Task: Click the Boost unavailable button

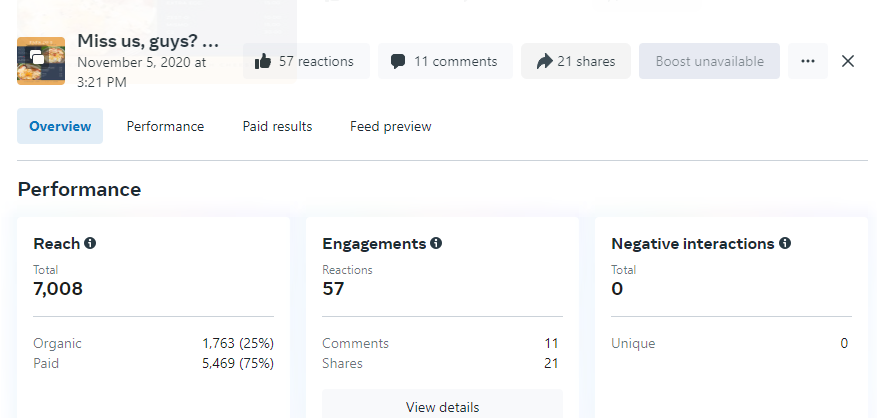Action: tap(709, 61)
